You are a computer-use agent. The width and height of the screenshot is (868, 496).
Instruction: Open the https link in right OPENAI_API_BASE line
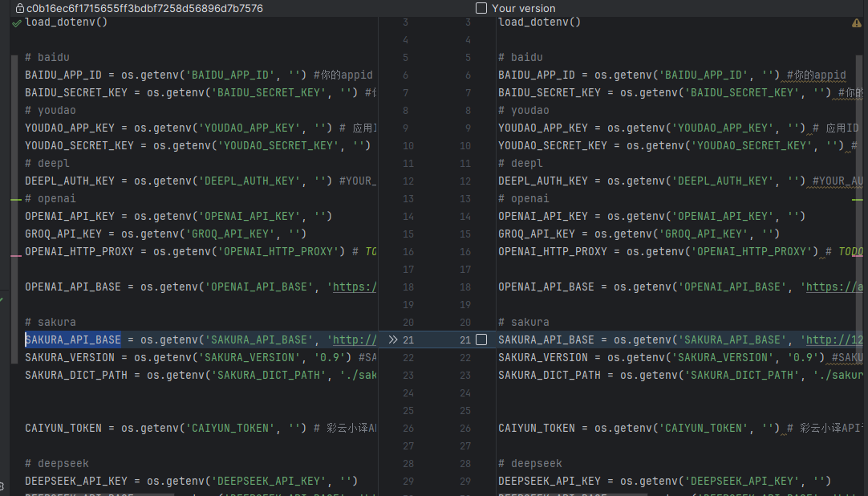coord(834,287)
